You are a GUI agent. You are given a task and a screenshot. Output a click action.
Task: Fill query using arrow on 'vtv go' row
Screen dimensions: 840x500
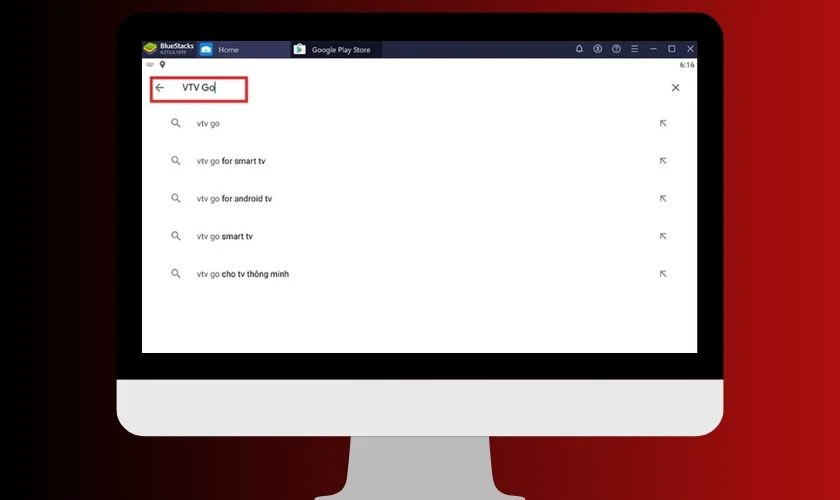(x=663, y=123)
